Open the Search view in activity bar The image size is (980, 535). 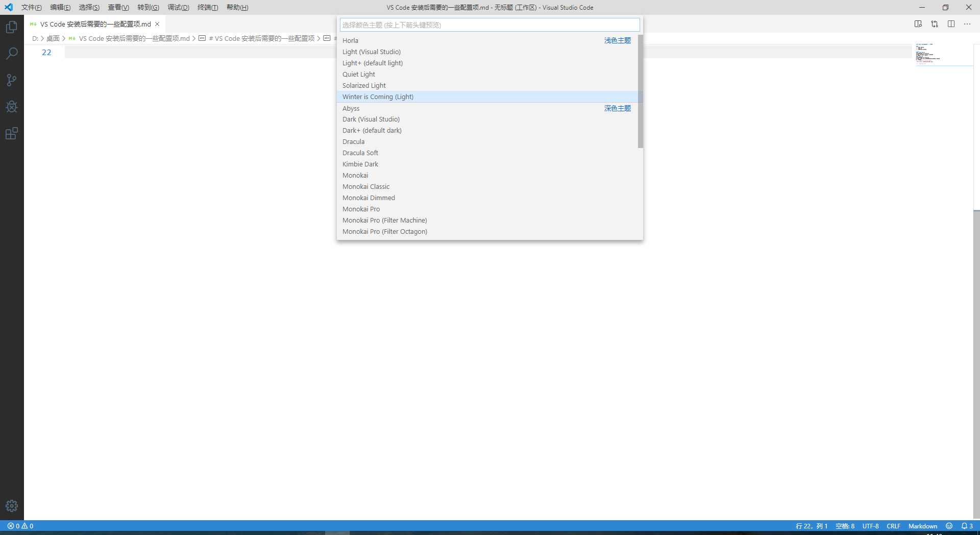(12, 53)
